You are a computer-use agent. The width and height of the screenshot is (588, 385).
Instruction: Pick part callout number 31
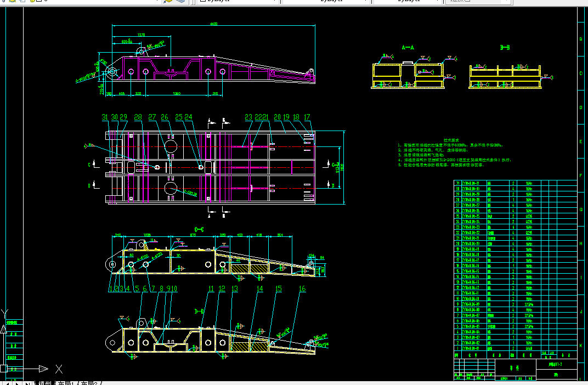[105, 117]
